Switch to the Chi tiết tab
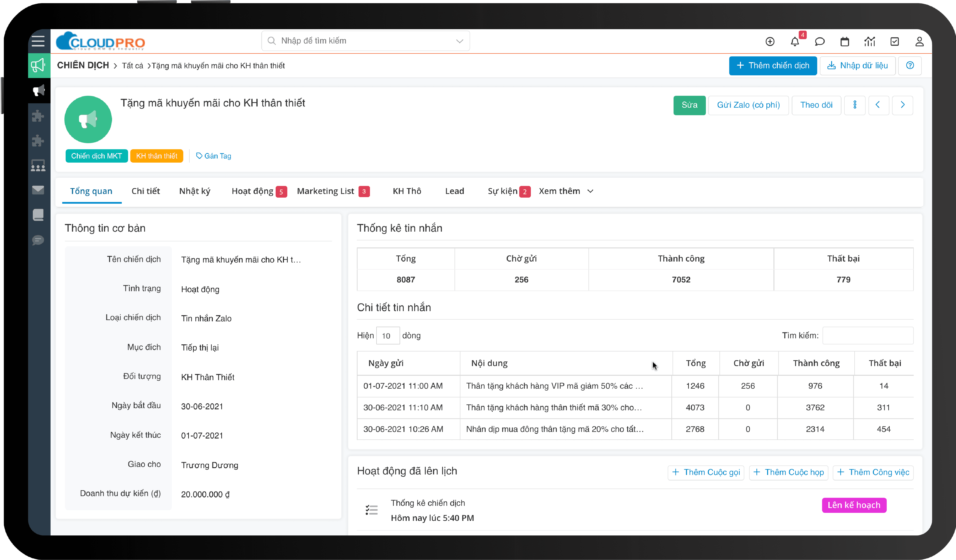This screenshot has height=560, width=956. pyautogui.click(x=146, y=191)
